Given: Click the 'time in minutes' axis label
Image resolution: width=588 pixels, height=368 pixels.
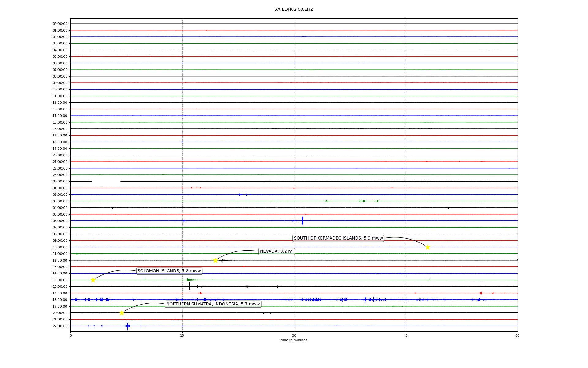Looking at the screenshot, I should pyautogui.click(x=294, y=340).
